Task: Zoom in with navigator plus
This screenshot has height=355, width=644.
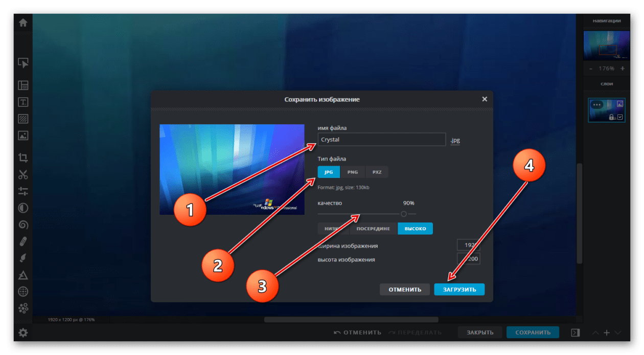Action: point(623,69)
